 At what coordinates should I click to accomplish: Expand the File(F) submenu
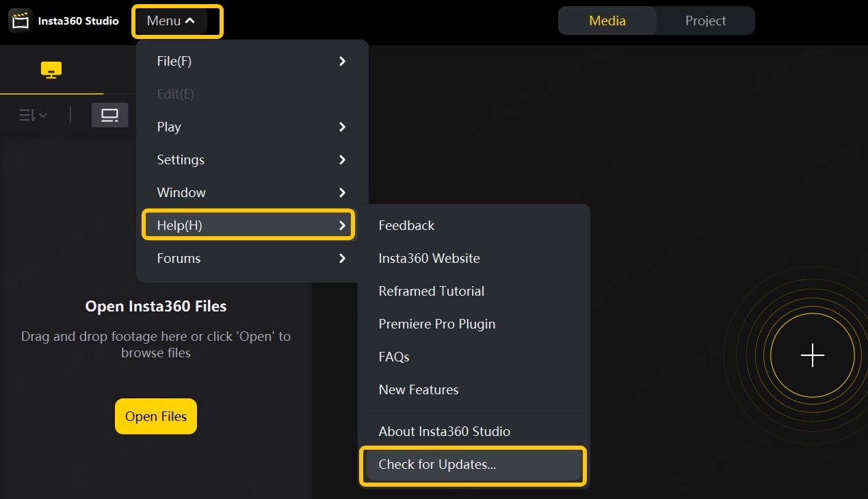252,61
